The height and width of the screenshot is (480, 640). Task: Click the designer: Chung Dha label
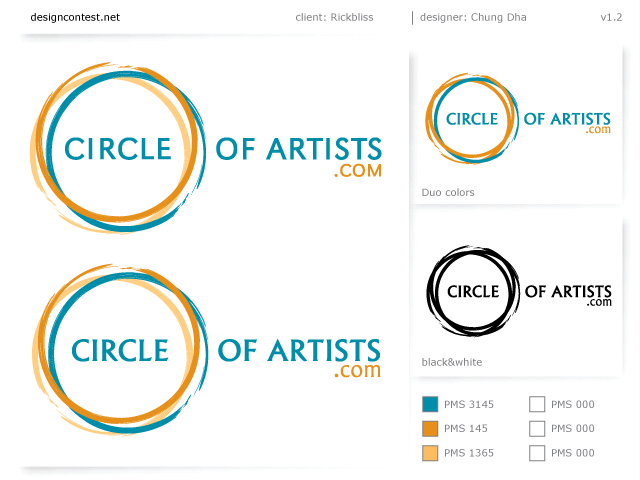[473, 17]
